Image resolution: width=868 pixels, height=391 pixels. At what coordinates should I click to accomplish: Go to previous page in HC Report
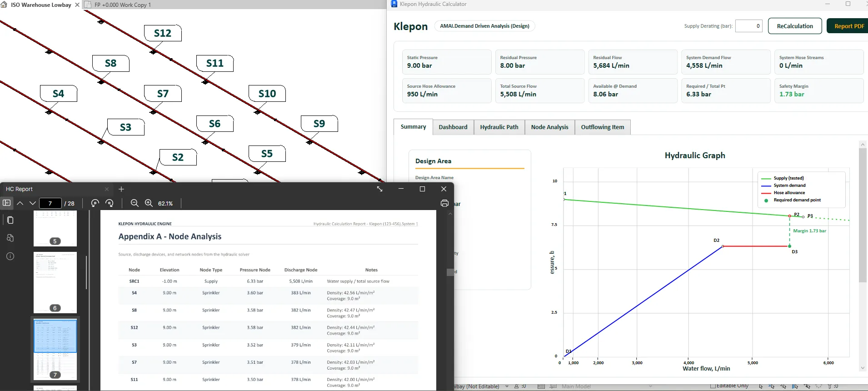[20, 203]
